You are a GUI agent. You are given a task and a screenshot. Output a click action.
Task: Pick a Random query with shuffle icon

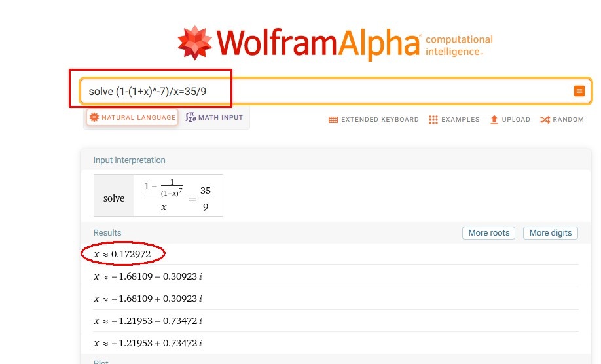[562, 120]
